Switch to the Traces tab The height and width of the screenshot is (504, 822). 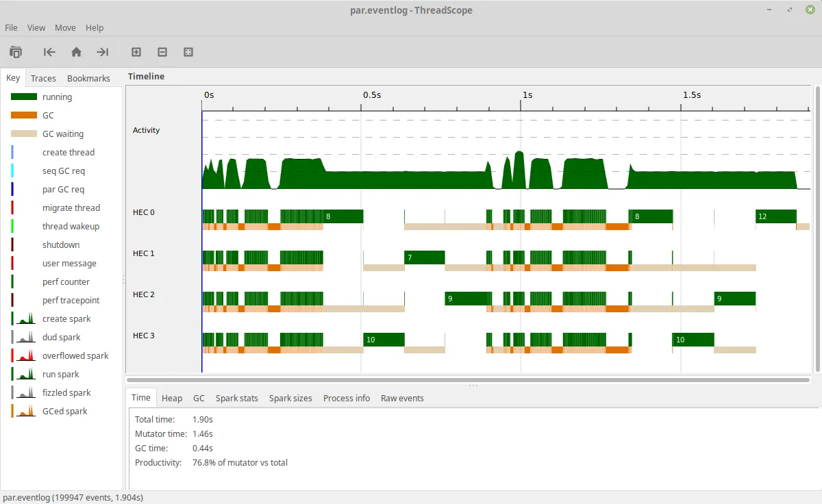pyautogui.click(x=43, y=78)
